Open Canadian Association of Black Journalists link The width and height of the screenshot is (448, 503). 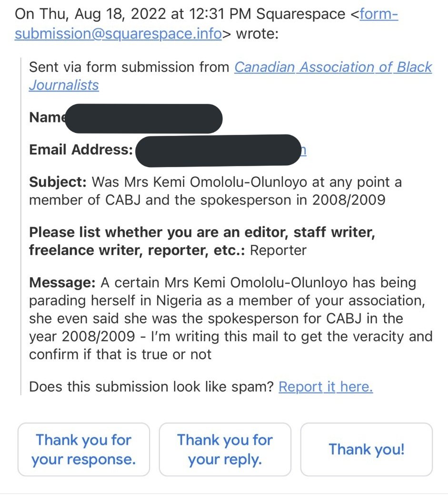coord(332,67)
